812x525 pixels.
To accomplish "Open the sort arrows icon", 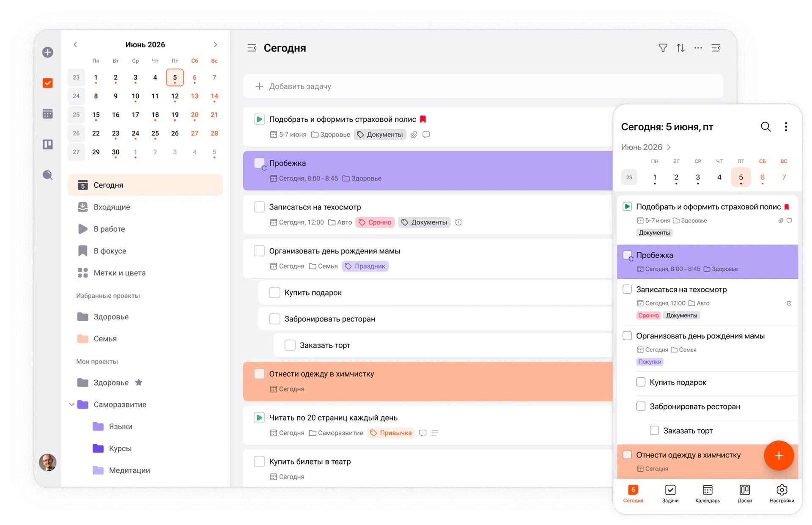I will coord(680,48).
